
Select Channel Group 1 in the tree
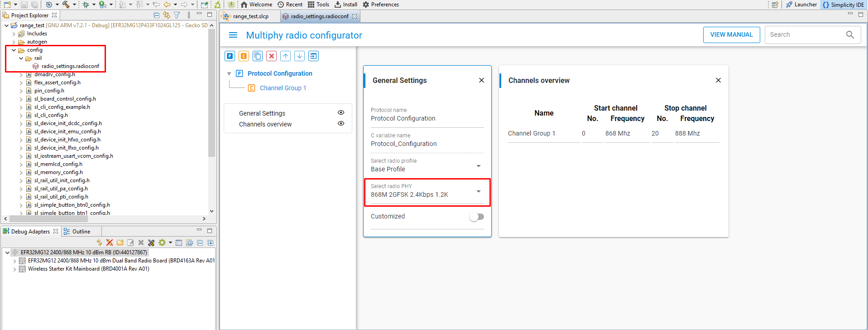(283, 88)
